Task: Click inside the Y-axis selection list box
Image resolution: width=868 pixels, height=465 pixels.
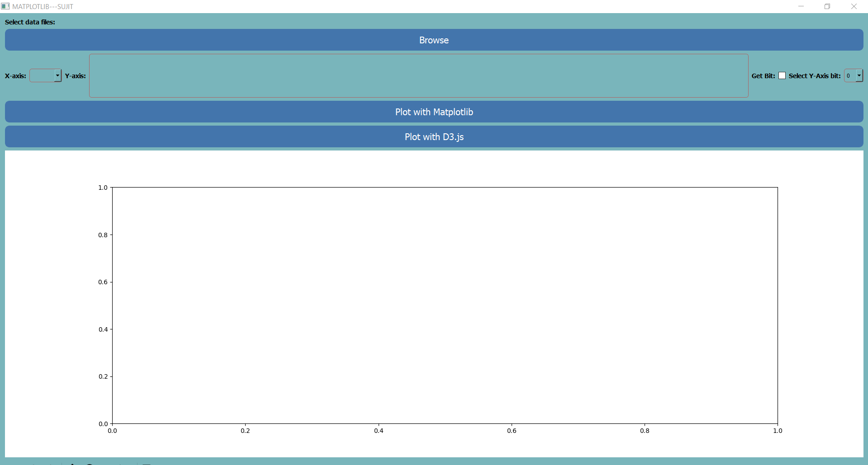Action: coord(418,75)
